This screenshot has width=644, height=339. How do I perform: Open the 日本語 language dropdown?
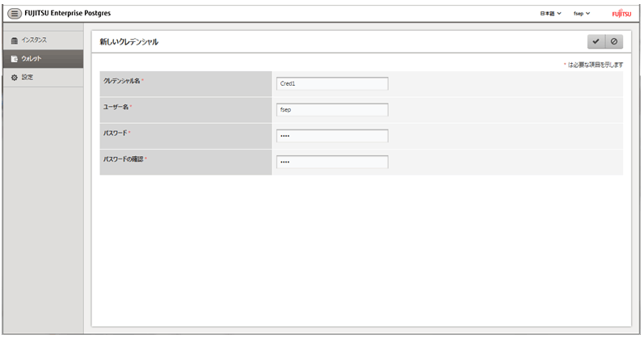pos(550,14)
